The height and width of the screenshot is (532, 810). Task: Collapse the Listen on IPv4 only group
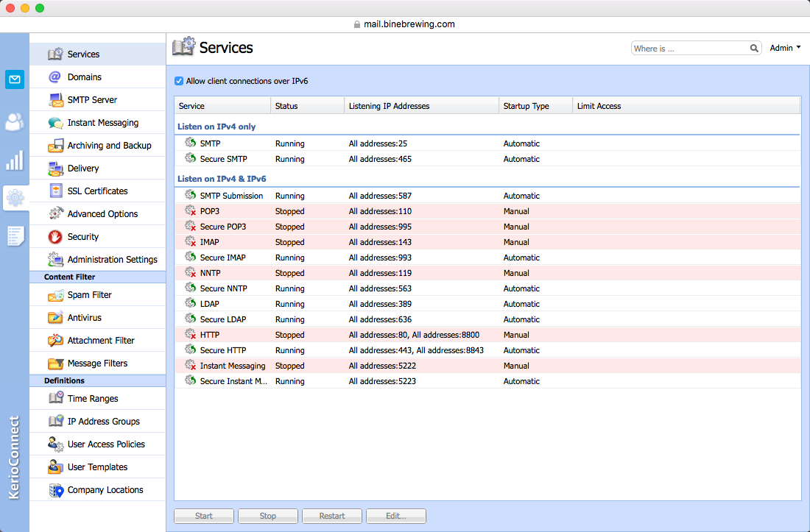pos(216,127)
